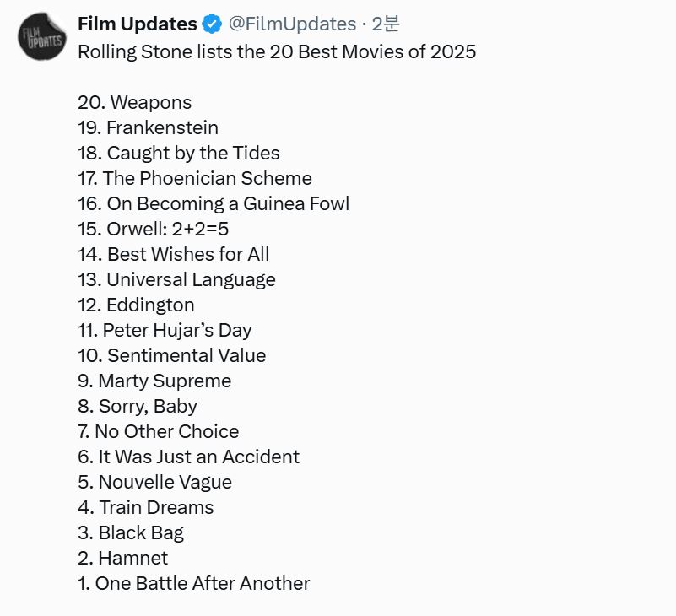This screenshot has width=676, height=616.
Task: Open the Film Updates display name link
Action: coord(137,24)
